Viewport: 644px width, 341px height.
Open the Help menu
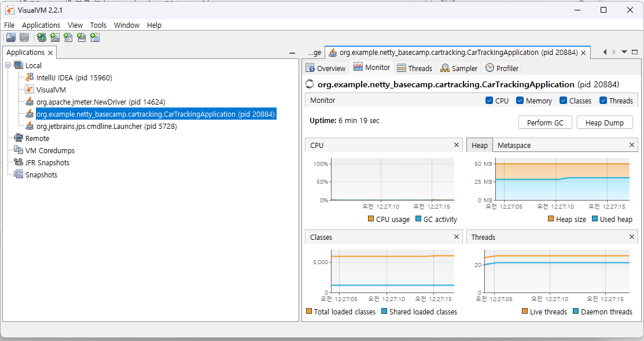[154, 25]
